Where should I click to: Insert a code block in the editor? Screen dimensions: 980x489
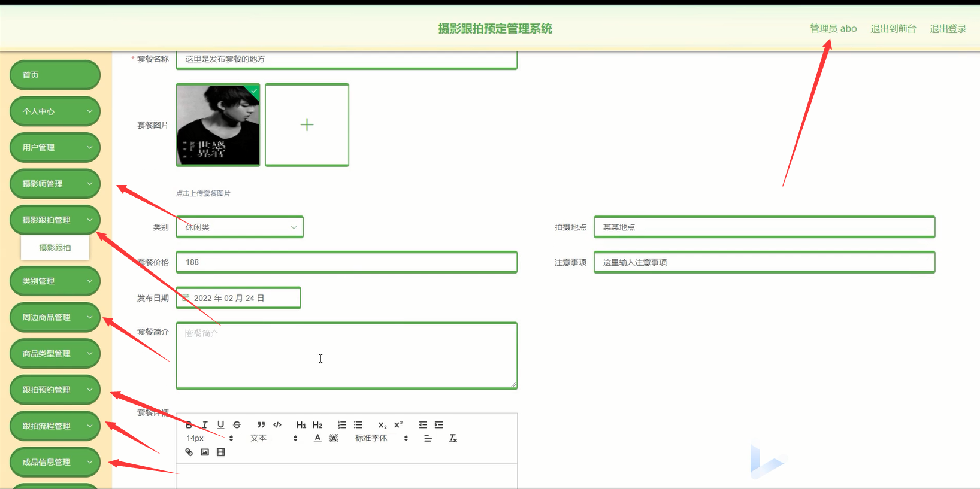[277, 424]
